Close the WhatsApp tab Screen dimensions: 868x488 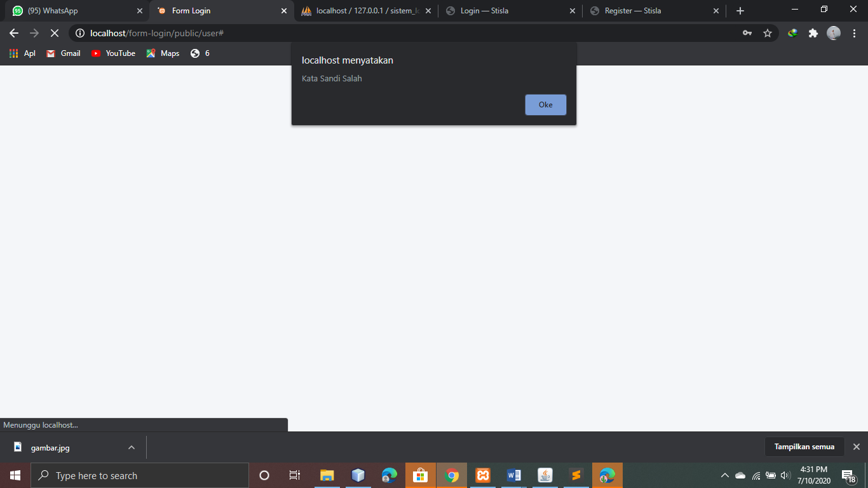click(x=140, y=11)
